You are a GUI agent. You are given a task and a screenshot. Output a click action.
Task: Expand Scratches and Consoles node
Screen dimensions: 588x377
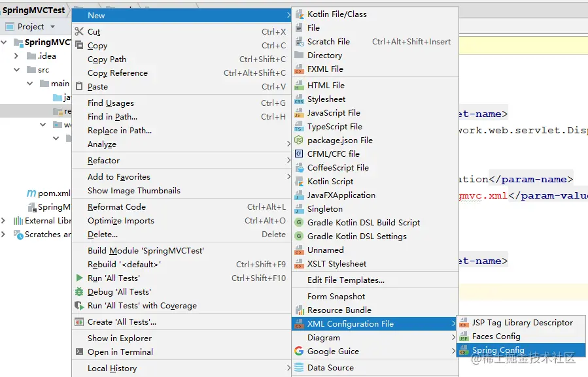click(3, 234)
